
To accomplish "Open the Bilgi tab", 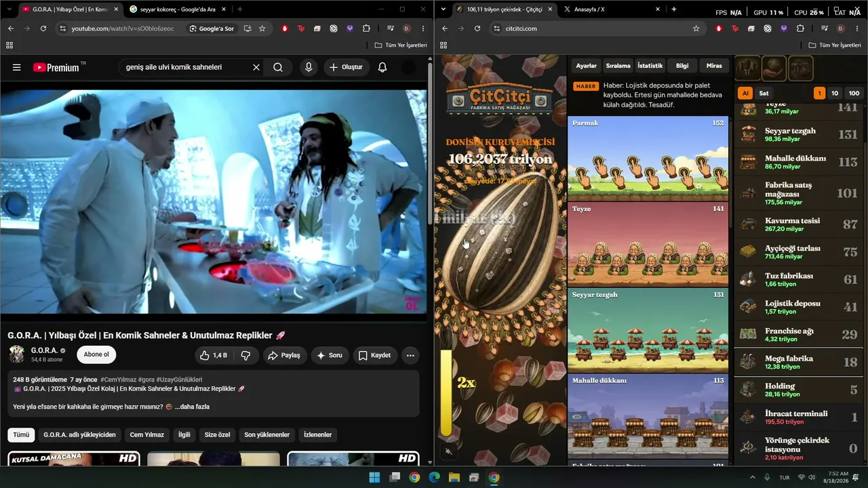I will (x=682, y=66).
